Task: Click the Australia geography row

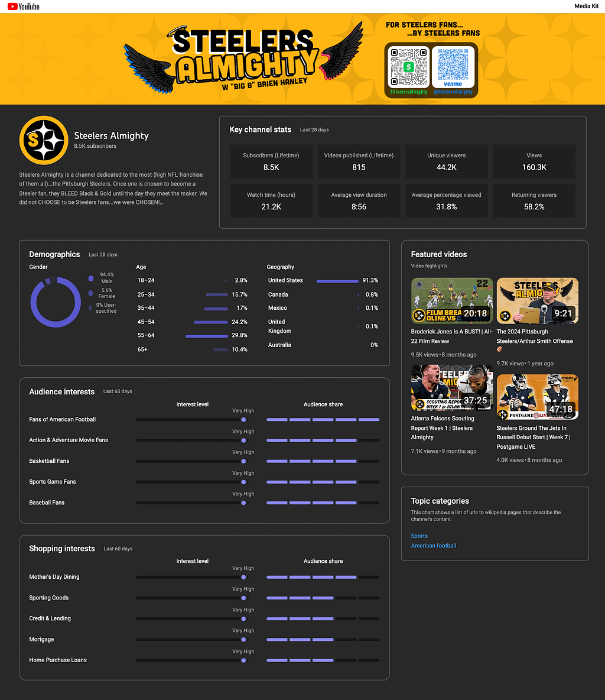Action: (323, 345)
